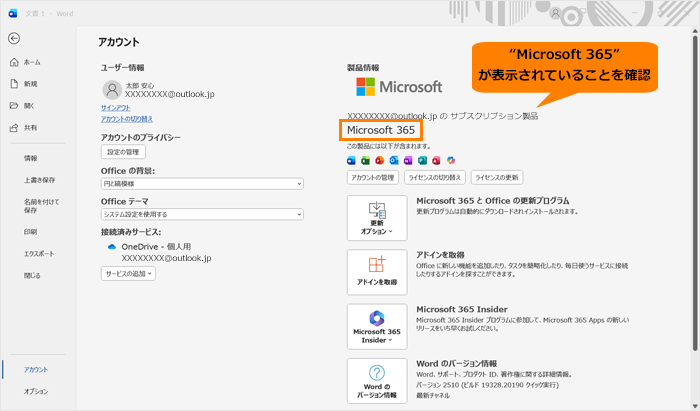Click the scrollbar down arrow
Viewport: 700px width, 411px height.
[x=695, y=406]
